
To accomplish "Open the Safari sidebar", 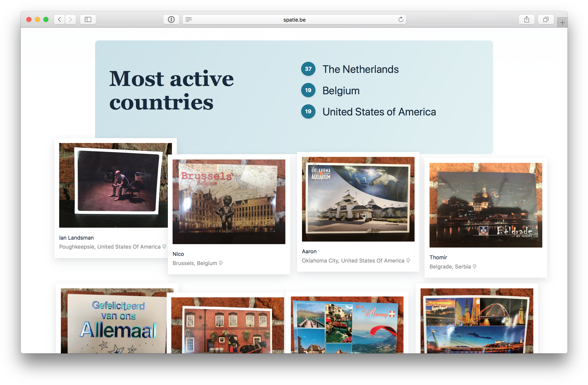I will coord(88,19).
